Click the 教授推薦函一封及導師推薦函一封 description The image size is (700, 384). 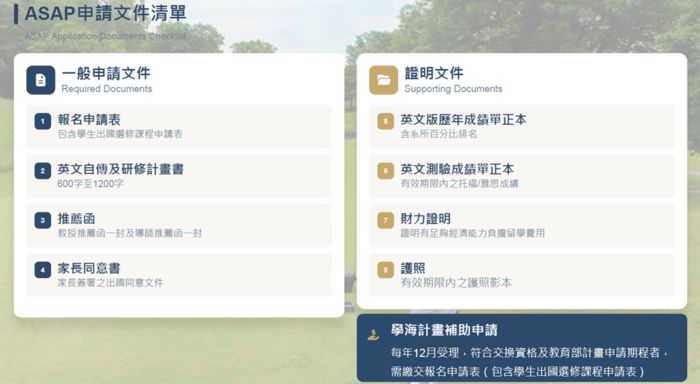(x=130, y=233)
